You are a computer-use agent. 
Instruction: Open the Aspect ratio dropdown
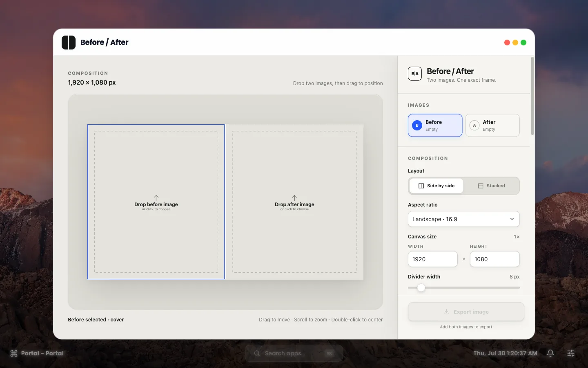(x=464, y=219)
